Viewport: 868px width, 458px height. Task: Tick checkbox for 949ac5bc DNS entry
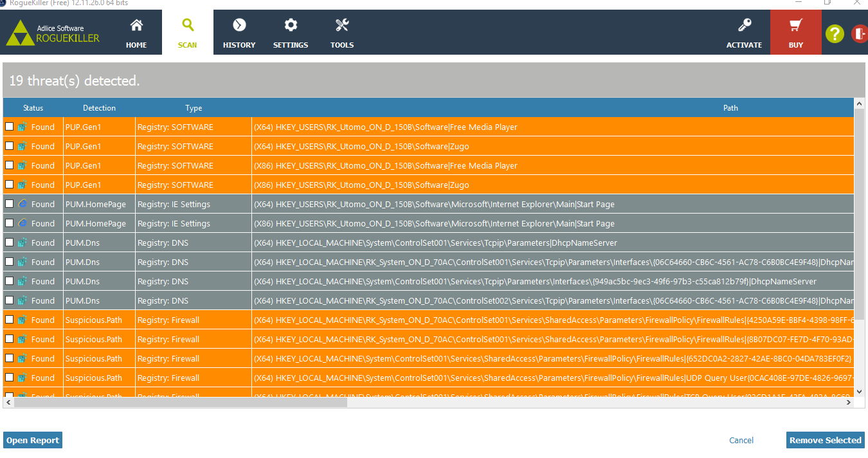pos(9,281)
